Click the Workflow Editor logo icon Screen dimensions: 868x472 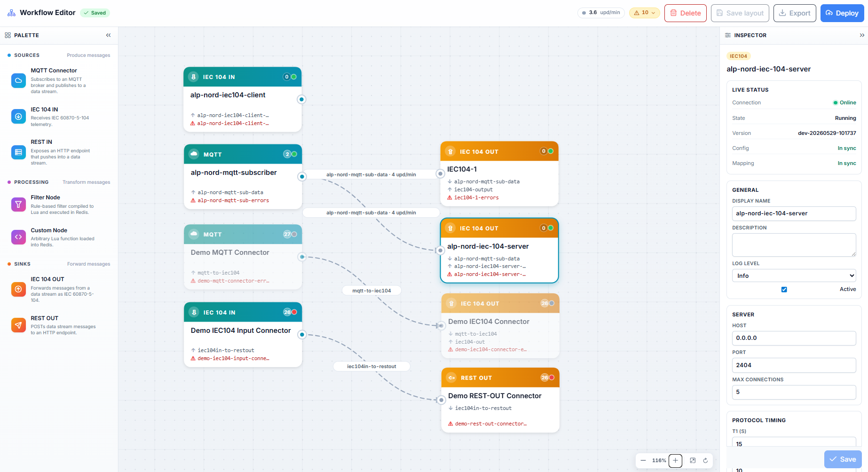click(11, 13)
